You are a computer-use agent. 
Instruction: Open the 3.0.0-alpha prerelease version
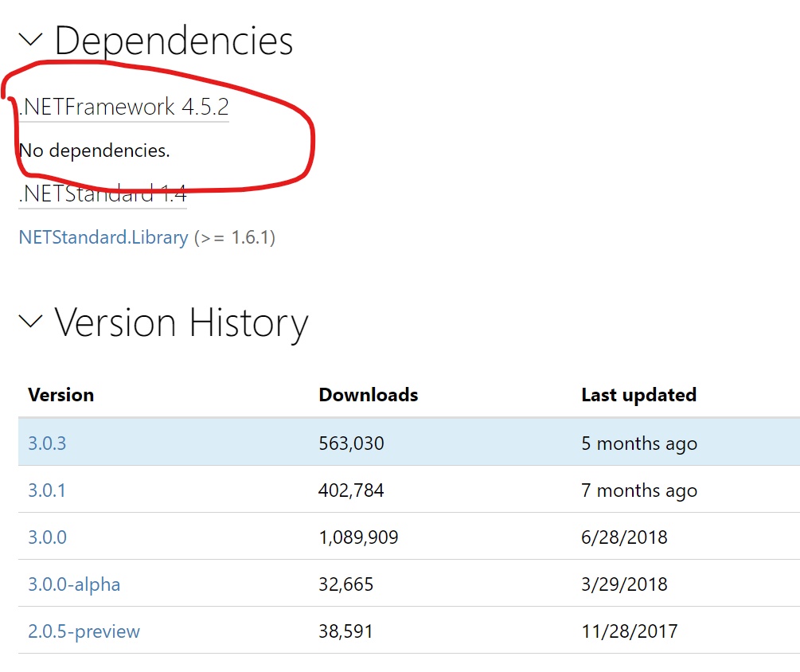coord(74,584)
